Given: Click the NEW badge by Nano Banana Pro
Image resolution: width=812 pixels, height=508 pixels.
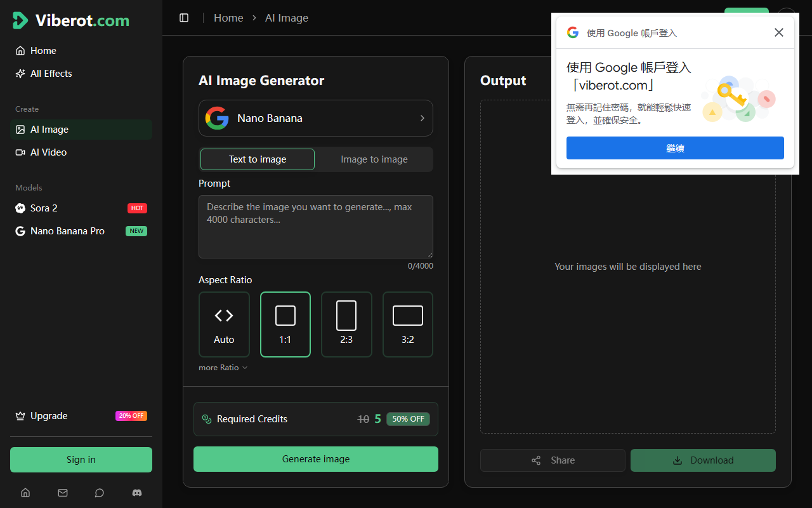Looking at the screenshot, I should pos(136,231).
